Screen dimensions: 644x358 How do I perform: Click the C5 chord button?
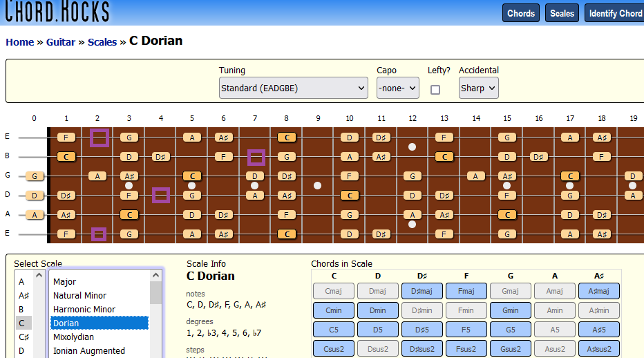(x=334, y=330)
